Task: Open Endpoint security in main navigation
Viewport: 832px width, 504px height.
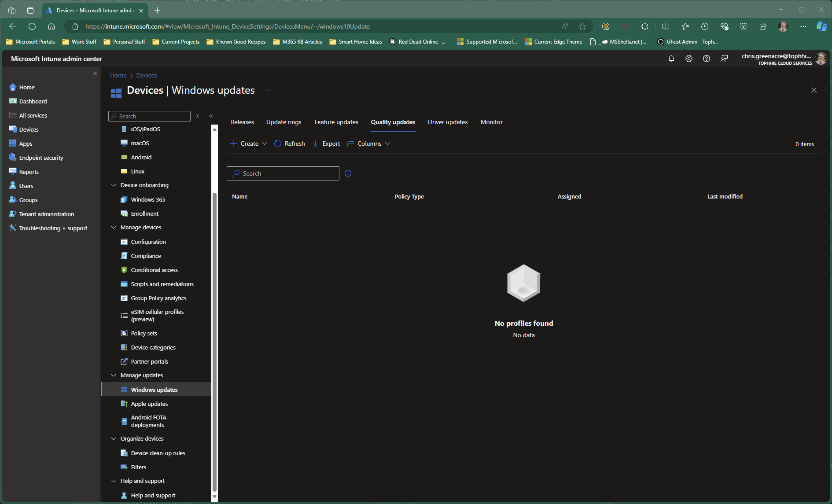Action: click(x=41, y=158)
